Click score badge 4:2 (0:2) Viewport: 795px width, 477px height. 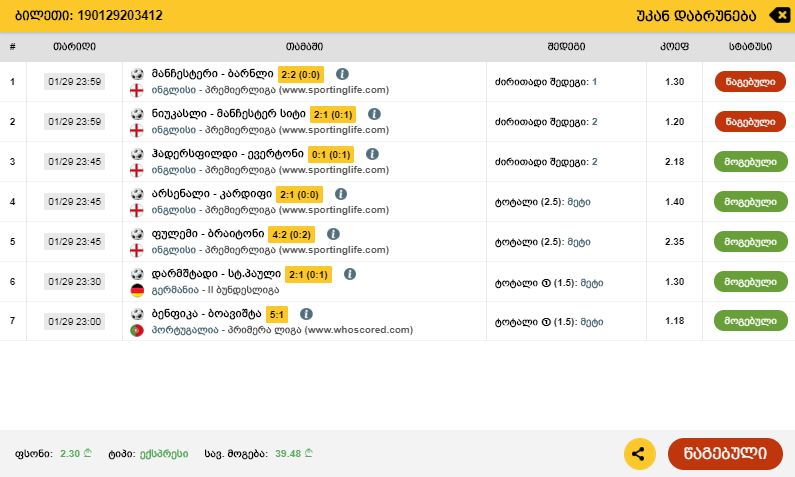tap(292, 235)
